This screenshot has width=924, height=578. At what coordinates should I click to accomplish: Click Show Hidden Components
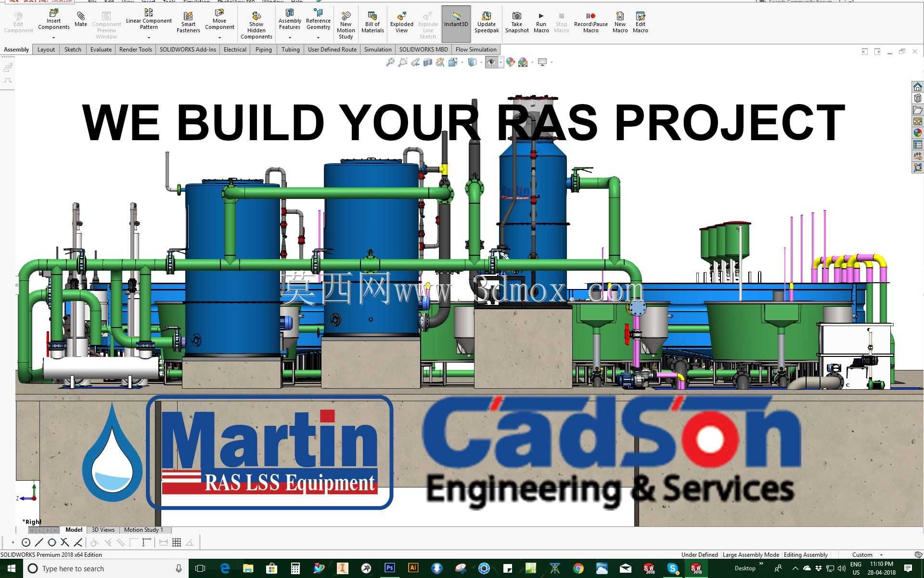(x=257, y=26)
